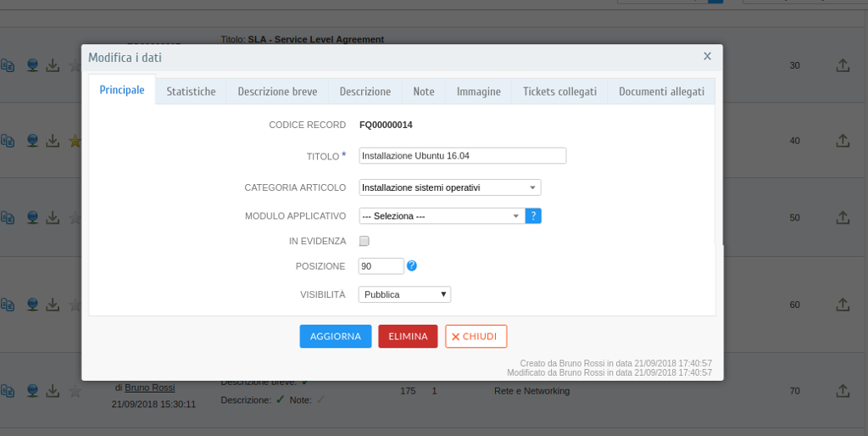Image resolution: width=868 pixels, height=436 pixels.
Task: Toggle the favorite star in the Bruno Rossi row
Action: (x=75, y=391)
